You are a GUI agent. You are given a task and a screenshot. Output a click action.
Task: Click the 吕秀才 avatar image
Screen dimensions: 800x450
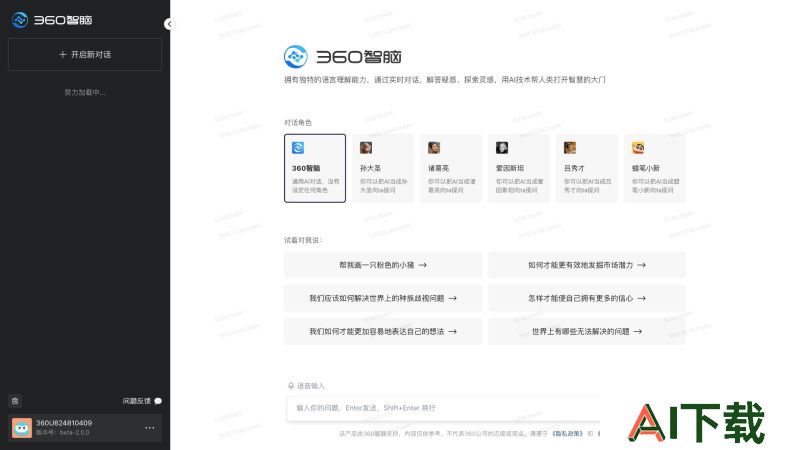(x=570, y=148)
